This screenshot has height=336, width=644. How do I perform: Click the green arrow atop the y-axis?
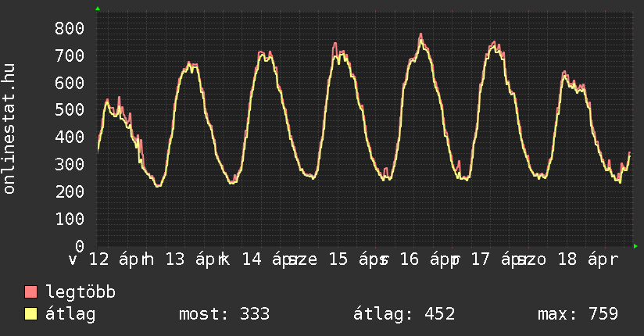(97, 9)
